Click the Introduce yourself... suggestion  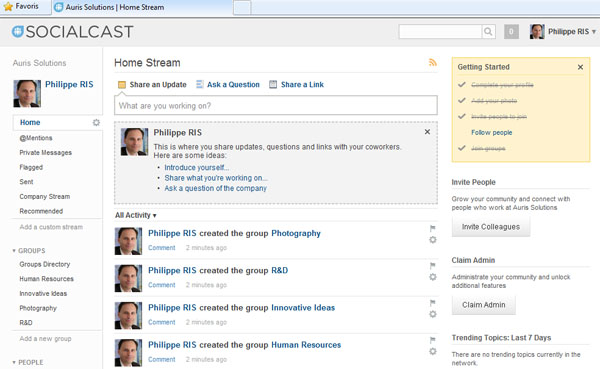(x=197, y=168)
